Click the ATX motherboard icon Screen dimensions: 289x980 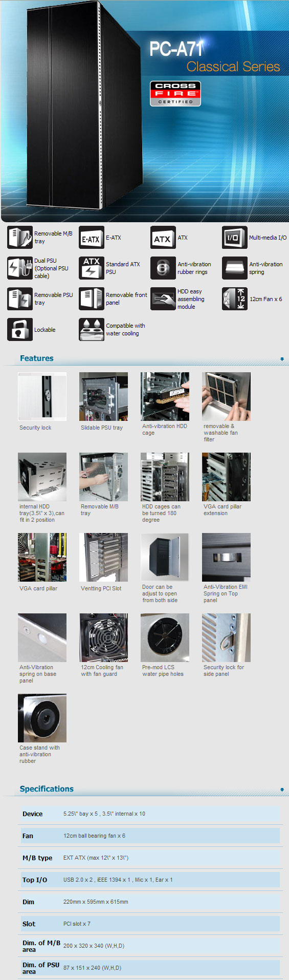point(163,238)
